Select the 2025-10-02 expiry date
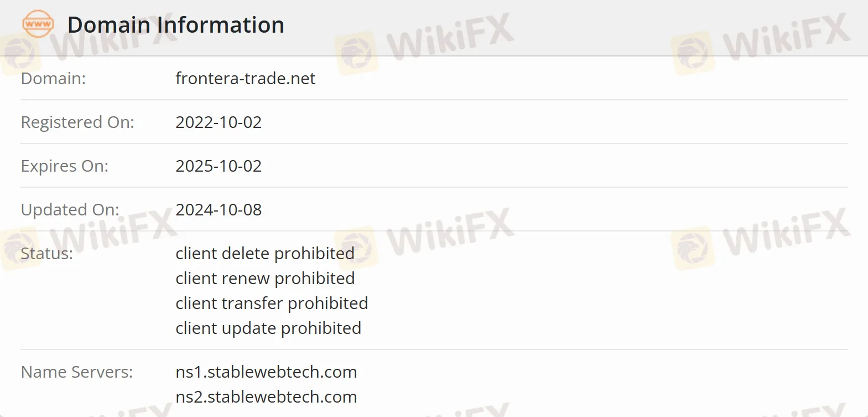Image resolution: width=868 pixels, height=417 pixels. [x=219, y=166]
